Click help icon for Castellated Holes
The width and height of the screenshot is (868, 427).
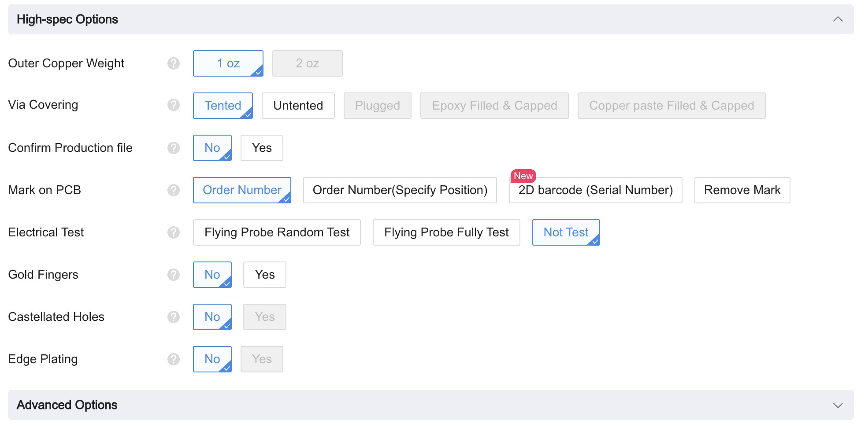174,317
